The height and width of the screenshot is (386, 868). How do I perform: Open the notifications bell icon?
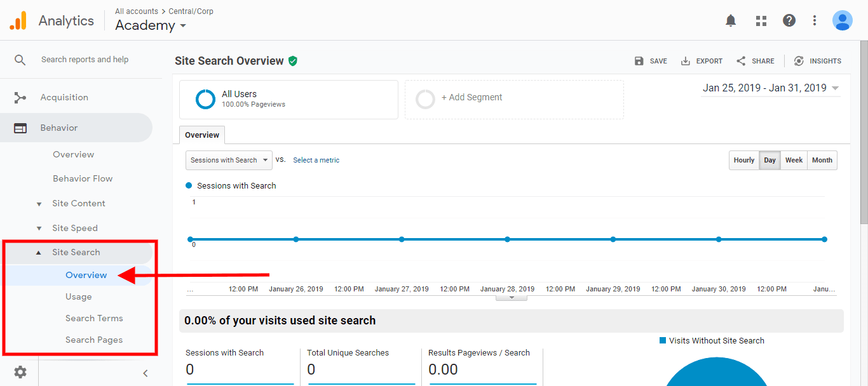pos(731,21)
